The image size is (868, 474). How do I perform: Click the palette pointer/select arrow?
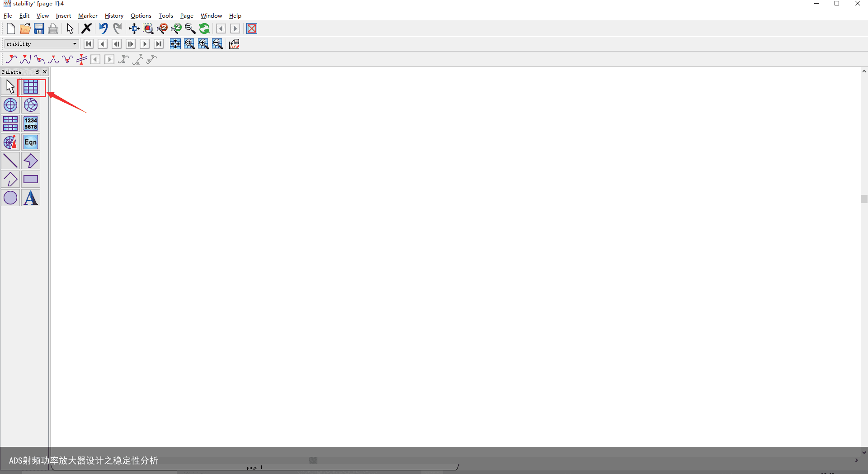(x=10, y=87)
